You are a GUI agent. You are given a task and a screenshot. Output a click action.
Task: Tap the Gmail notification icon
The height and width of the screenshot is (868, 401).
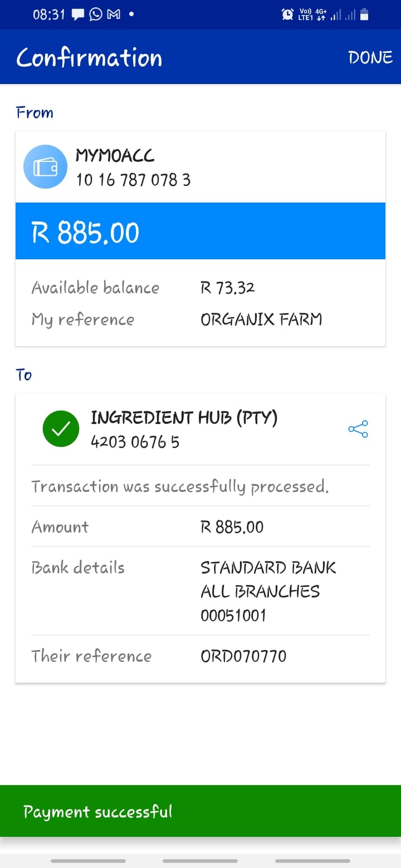pyautogui.click(x=114, y=14)
